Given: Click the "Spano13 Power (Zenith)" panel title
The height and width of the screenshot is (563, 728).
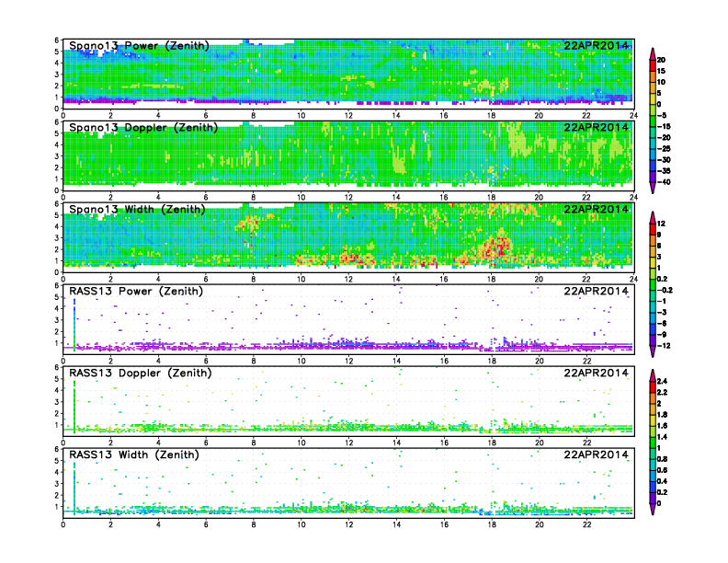Looking at the screenshot, I should pyautogui.click(x=139, y=45).
